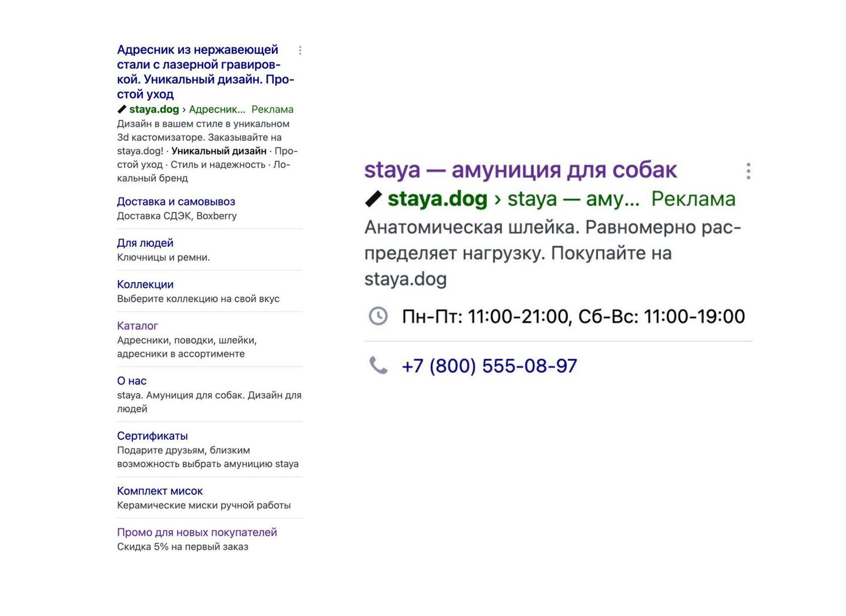Click the Реклама label in the left ad
Image resolution: width=846 pixels, height=616 pixels.
[272, 109]
